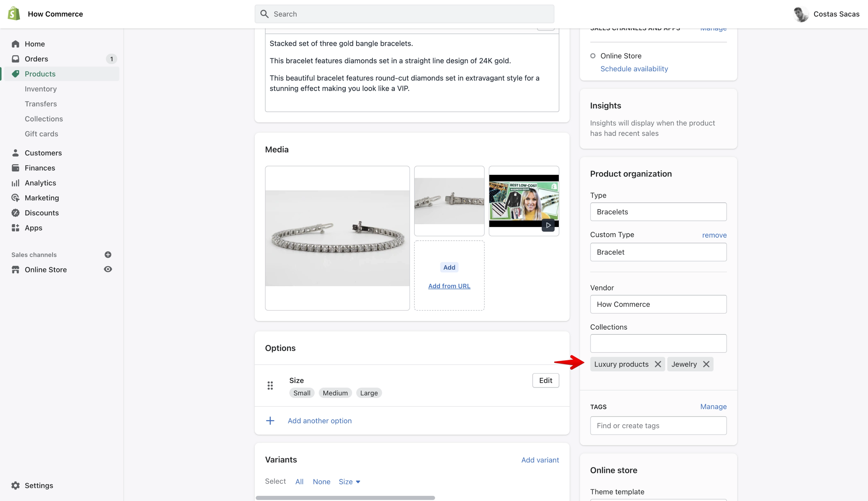Click the Online Store storefront icon
The image size is (868, 501).
pyautogui.click(x=15, y=270)
